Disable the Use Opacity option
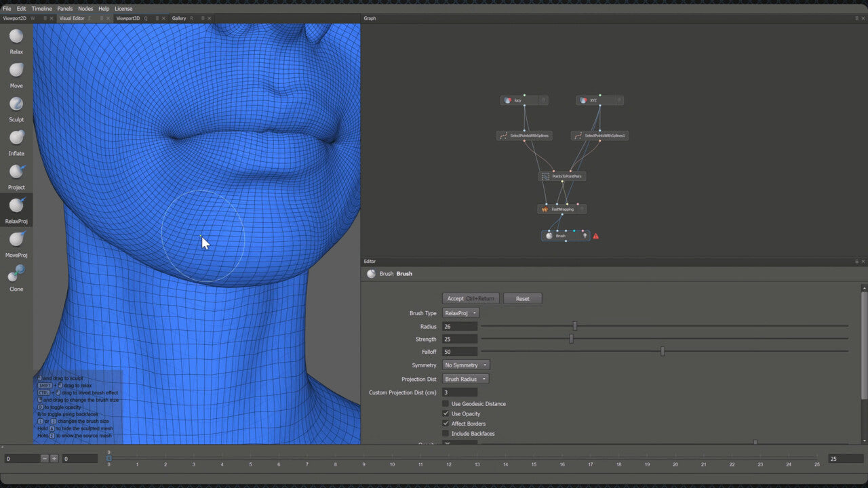This screenshot has width=868, height=488. click(x=446, y=413)
